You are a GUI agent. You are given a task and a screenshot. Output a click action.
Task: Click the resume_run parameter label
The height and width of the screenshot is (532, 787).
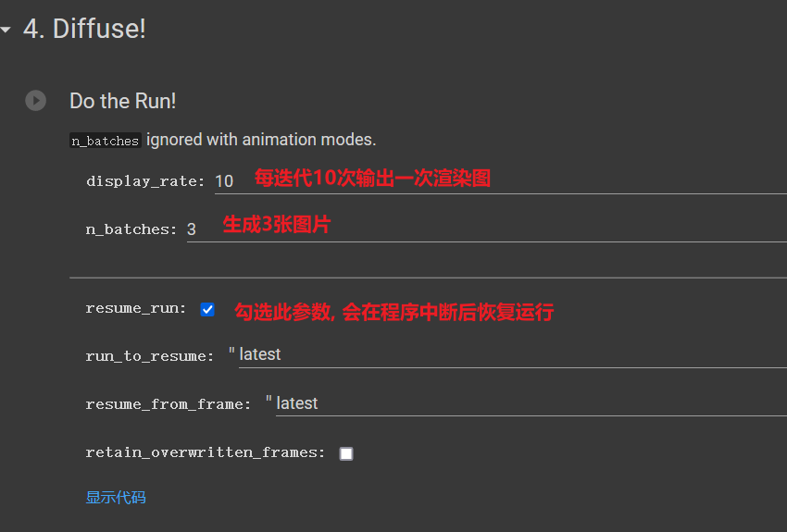pyautogui.click(x=135, y=308)
